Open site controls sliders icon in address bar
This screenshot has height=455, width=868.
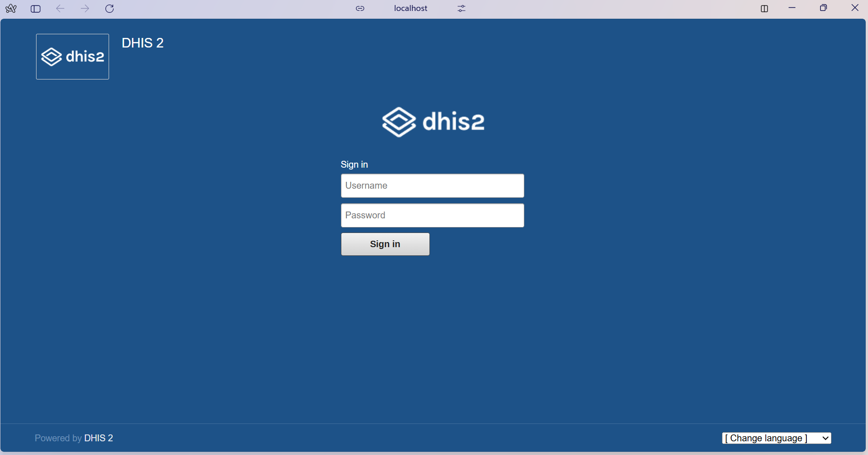point(462,8)
